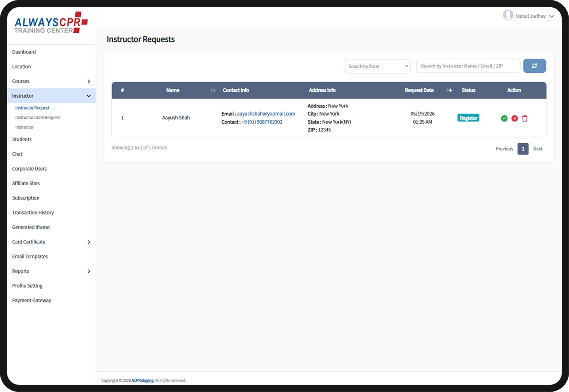
Task: Select the Instructor submenu item under Instructor State Request
Action: coord(24,127)
